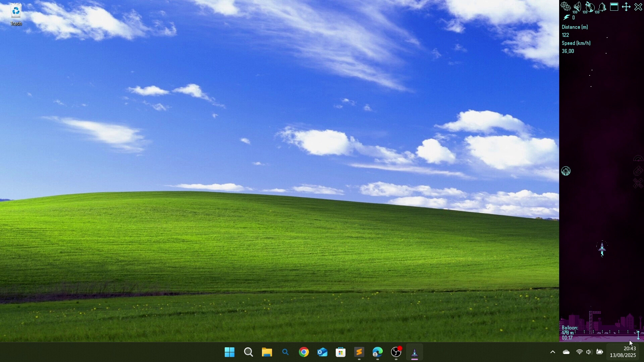
Task: Click the vertical resize arrow handle
Action: pos(638,335)
